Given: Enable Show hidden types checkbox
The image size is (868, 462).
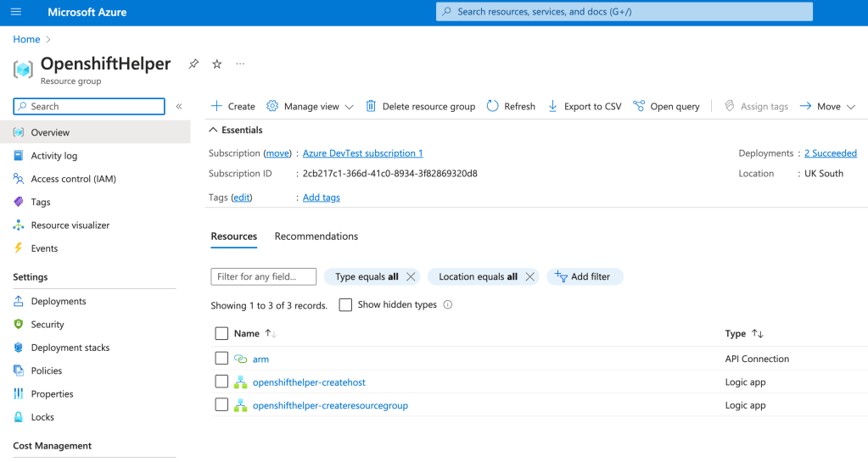Looking at the screenshot, I should [x=345, y=305].
